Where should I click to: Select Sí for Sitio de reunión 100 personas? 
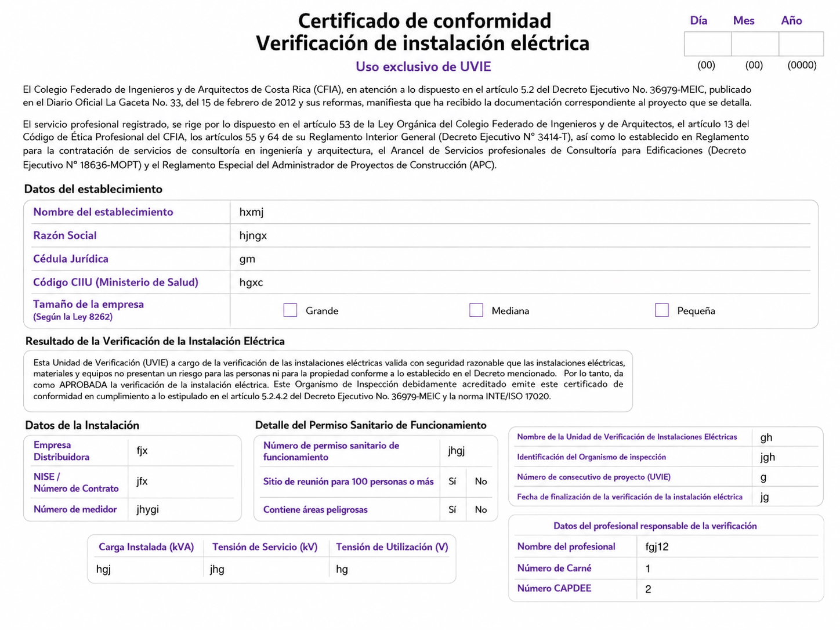452,481
